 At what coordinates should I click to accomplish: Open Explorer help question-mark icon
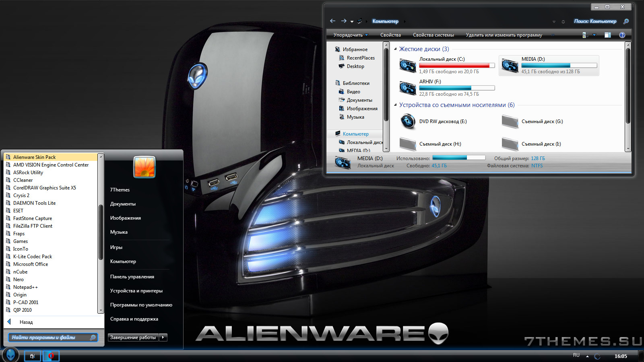click(x=622, y=35)
